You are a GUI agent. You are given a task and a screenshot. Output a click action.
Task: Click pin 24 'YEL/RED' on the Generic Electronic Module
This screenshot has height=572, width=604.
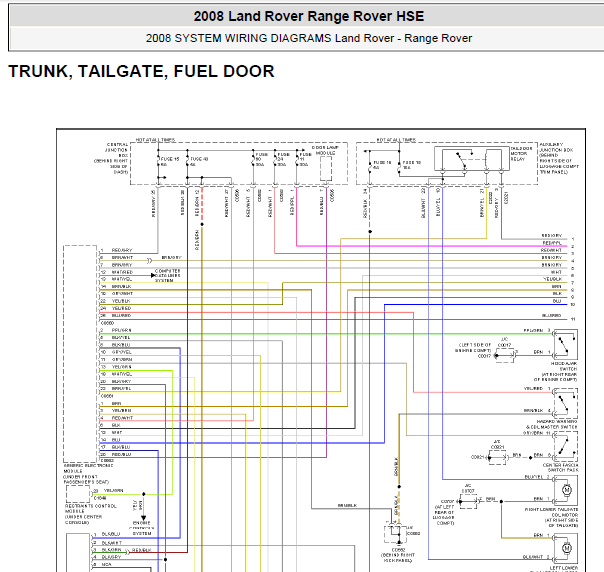coord(116,309)
